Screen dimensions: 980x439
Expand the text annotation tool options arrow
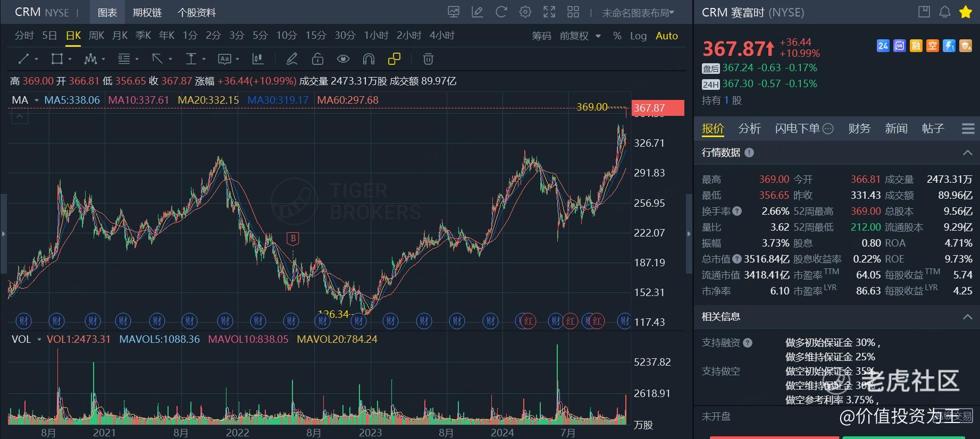pyautogui.click(x=237, y=59)
